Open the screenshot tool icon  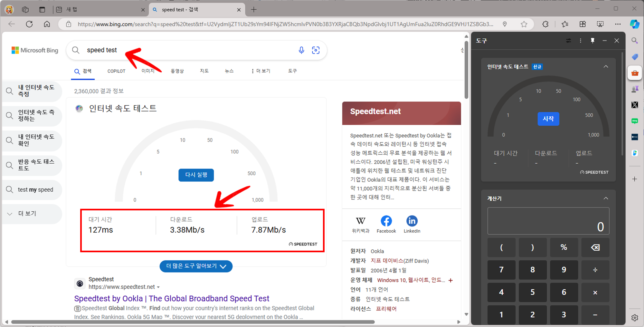[600, 24]
